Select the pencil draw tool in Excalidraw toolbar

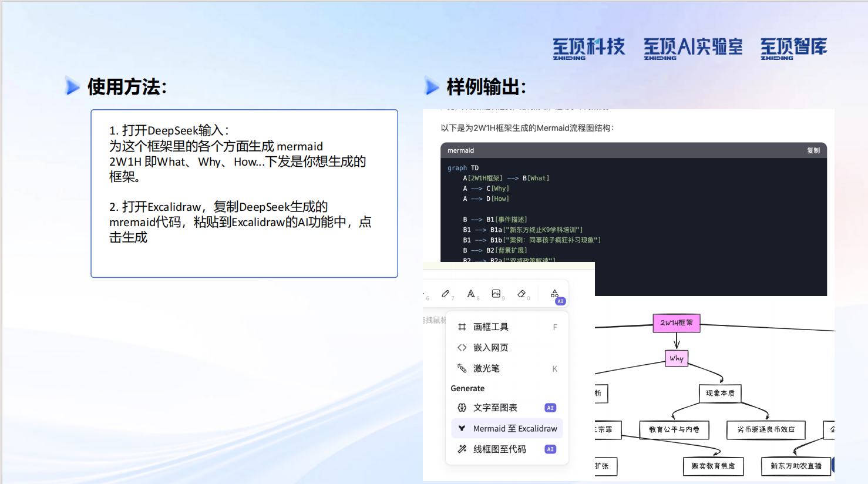[x=446, y=294]
